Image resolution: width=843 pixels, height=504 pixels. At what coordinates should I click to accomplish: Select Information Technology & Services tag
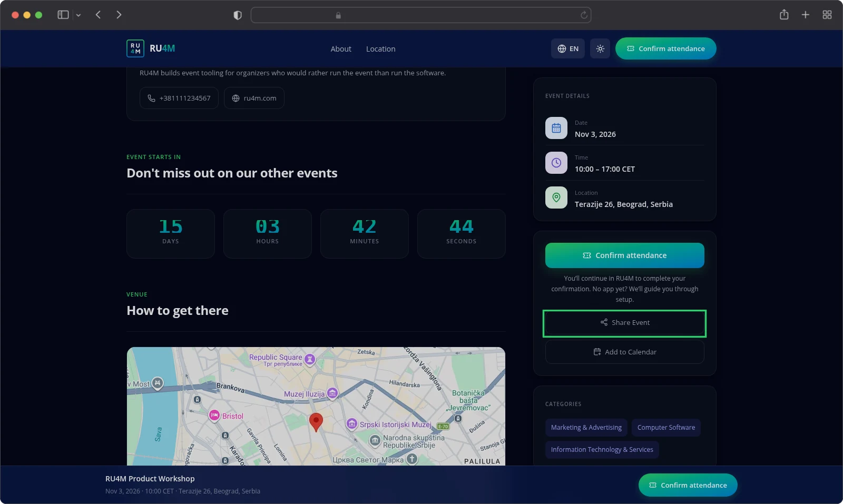[x=602, y=450]
